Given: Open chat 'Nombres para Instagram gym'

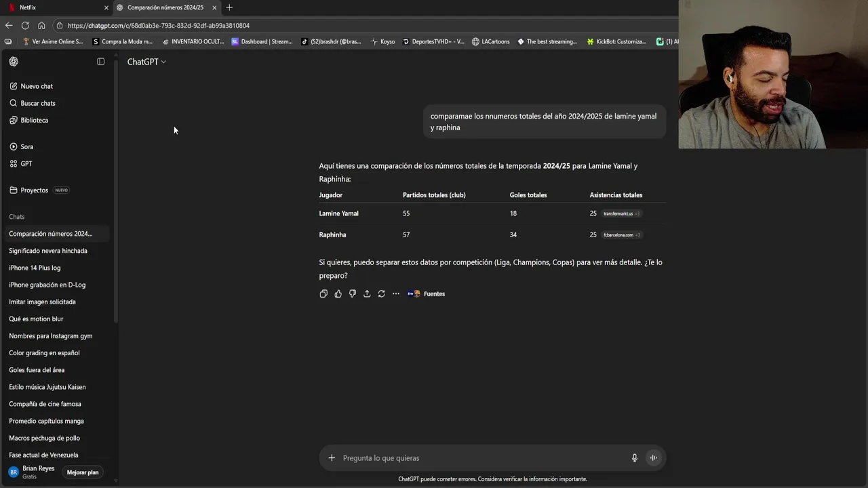Looking at the screenshot, I should coord(50,335).
